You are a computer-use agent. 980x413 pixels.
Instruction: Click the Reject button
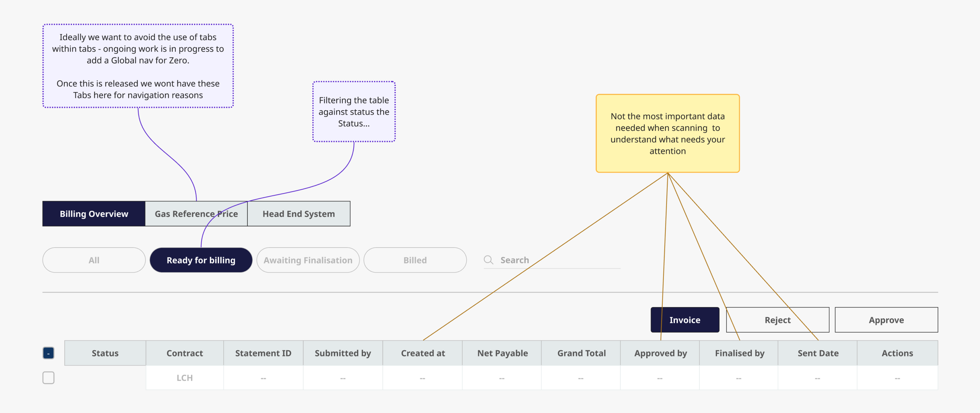(777, 320)
